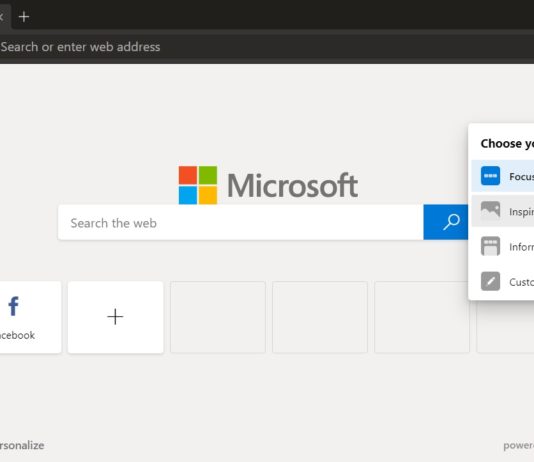Click the Informational layout icon
Image resolution: width=534 pixels, height=462 pixels.
(x=490, y=246)
